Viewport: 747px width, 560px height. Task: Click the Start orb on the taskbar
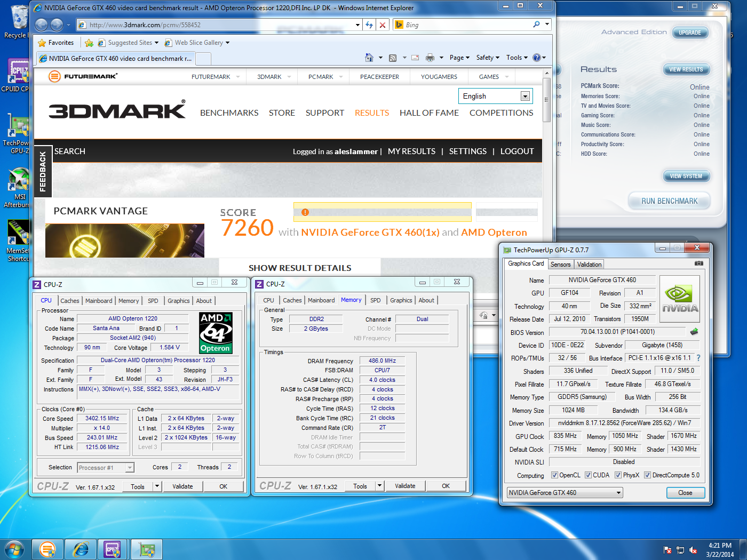(x=14, y=549)
